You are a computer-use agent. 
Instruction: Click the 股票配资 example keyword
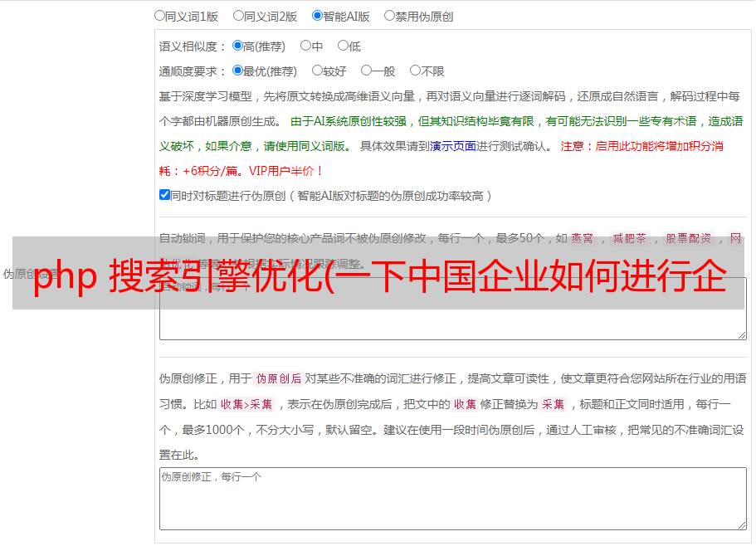click(689, 238)
